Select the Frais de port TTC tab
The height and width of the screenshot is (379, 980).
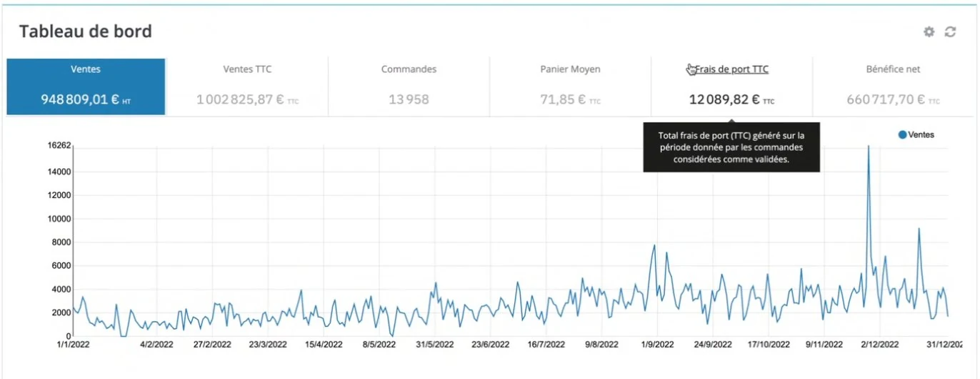[x=731, y=87]
